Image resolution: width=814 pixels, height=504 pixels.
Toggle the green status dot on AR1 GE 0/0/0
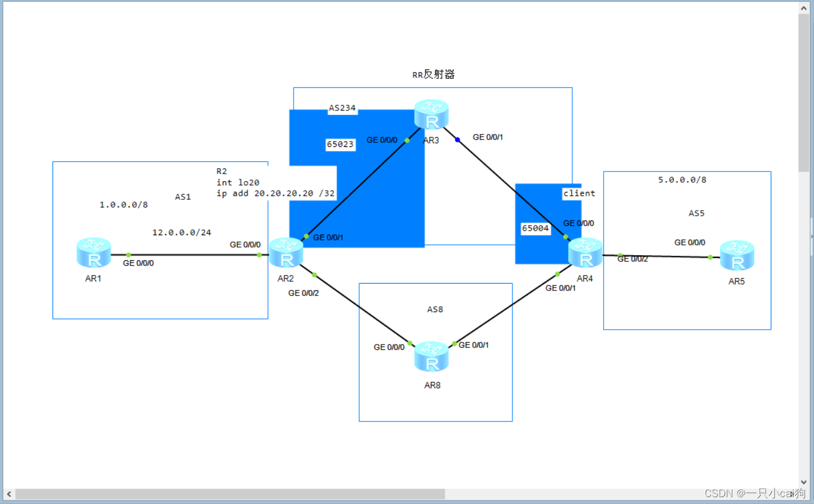click(x=128, y=255)
